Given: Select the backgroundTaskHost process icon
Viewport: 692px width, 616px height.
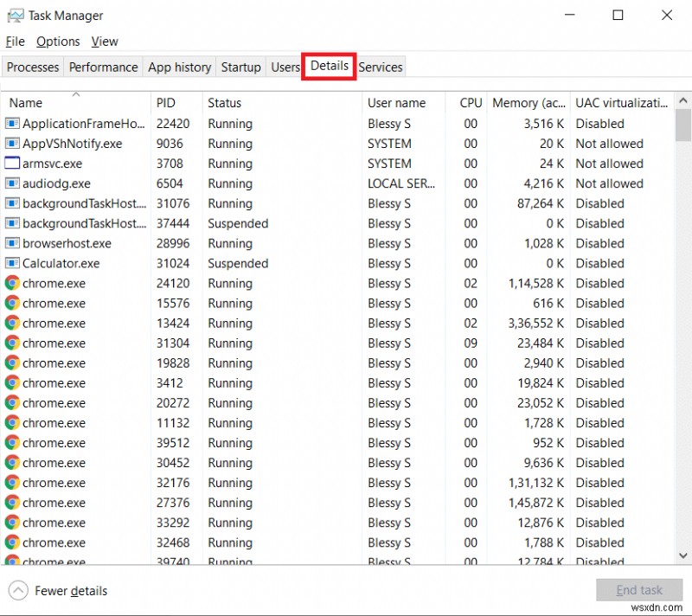Looking at the screenshot, I should click(11, 203).
